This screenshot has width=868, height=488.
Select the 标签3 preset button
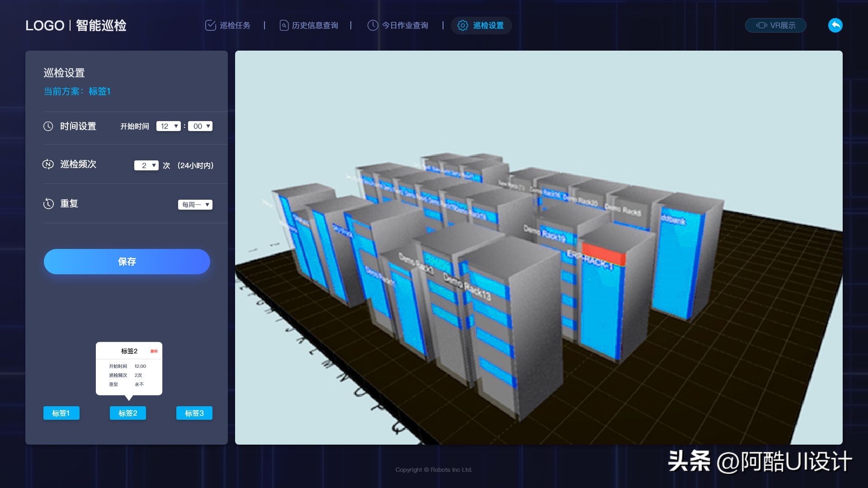pos(194,413)
